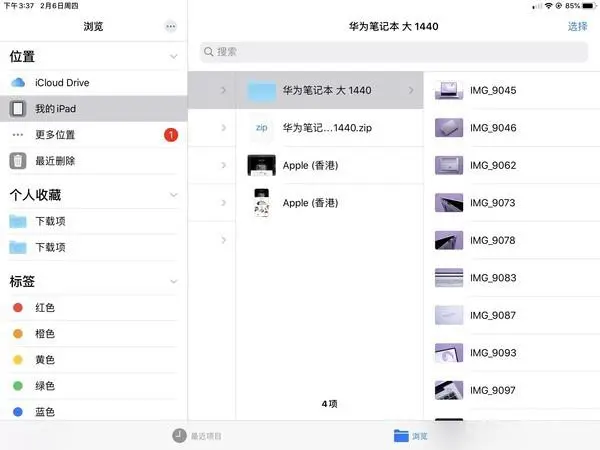Open folder 华为笔记本 大 1440

[x=329, y=90]
